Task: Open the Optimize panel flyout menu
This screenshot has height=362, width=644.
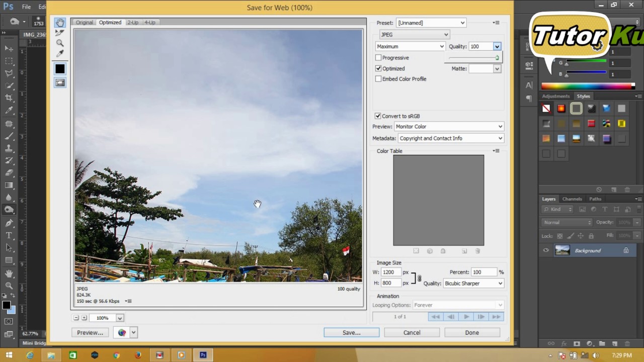Action: click(x=496, y=23)
